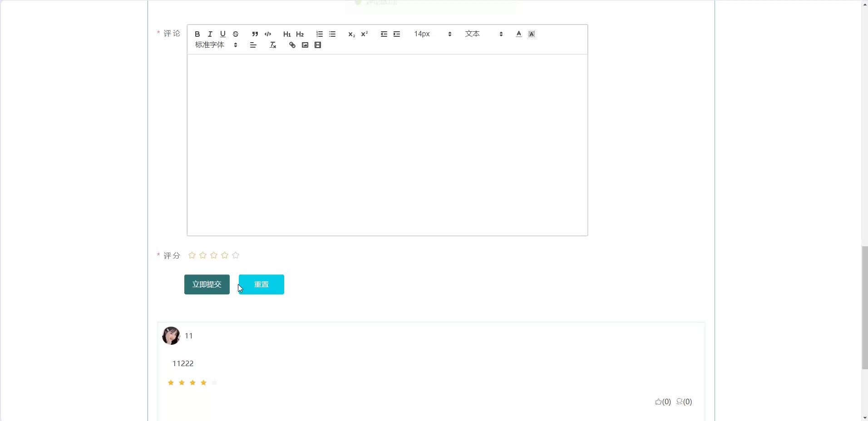Open the text color picker
Viewport: 868px width, 421px height.
click(x=519, y=34)
